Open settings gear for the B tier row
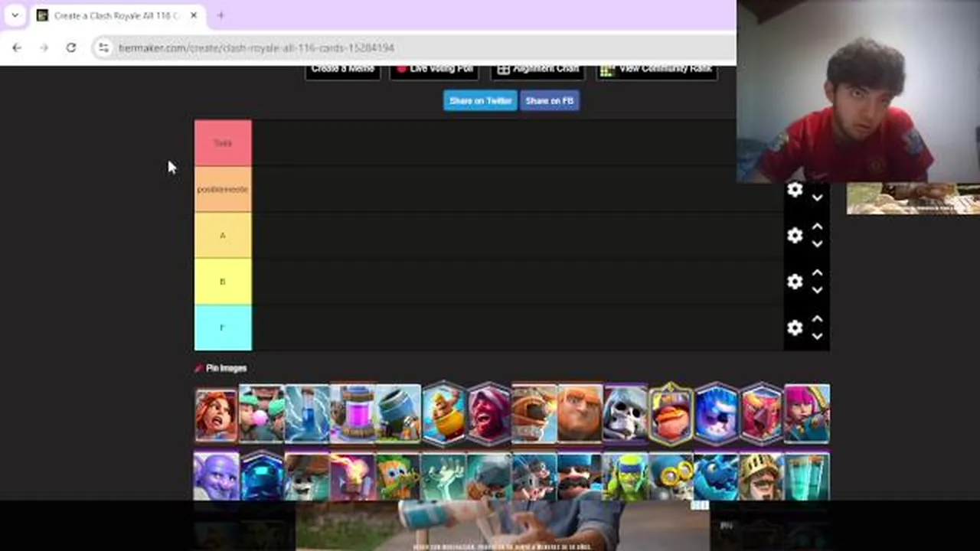The width and height of the screenshot is (980, 551). (x=795, y=282)
